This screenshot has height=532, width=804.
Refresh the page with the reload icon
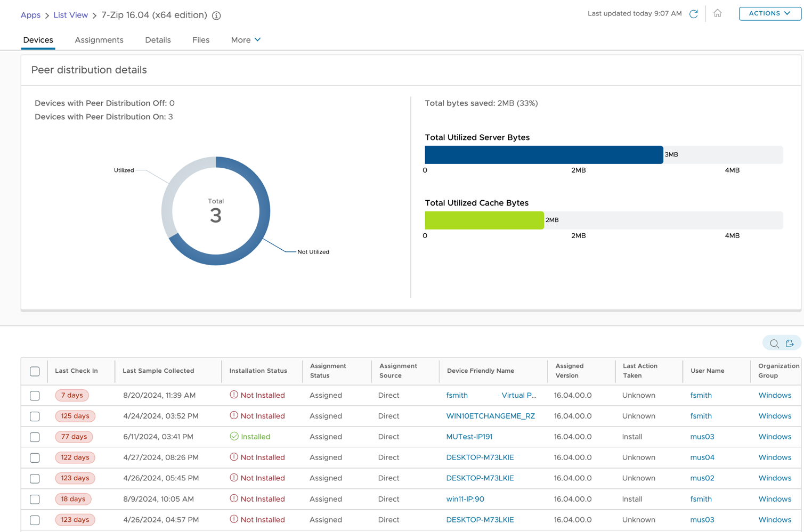tap(693, 14)
